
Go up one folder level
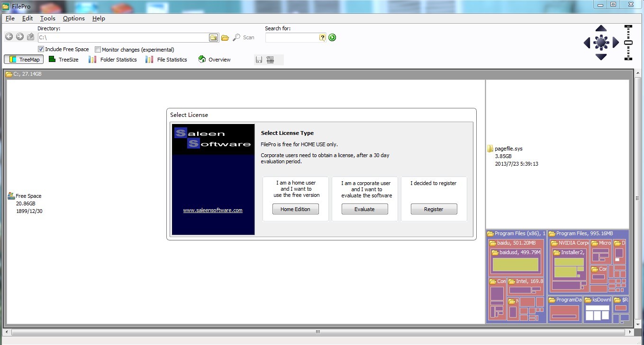31,37
